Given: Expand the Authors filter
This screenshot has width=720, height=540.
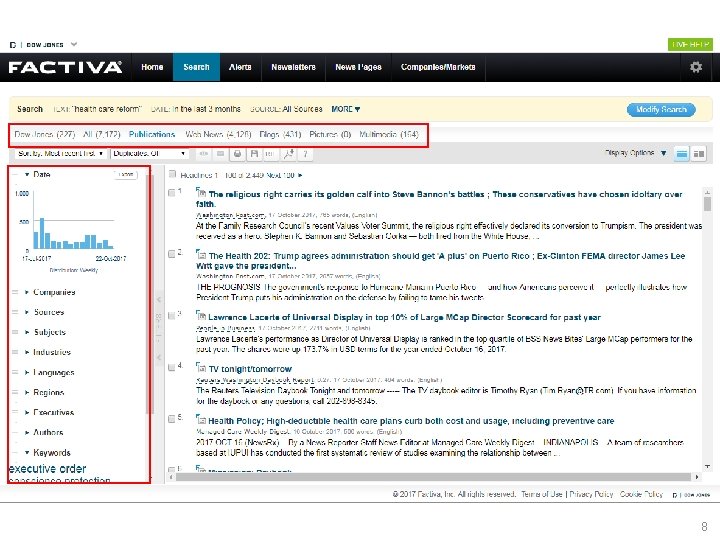Looking at the screenshot, I should [x=27, y=433].
